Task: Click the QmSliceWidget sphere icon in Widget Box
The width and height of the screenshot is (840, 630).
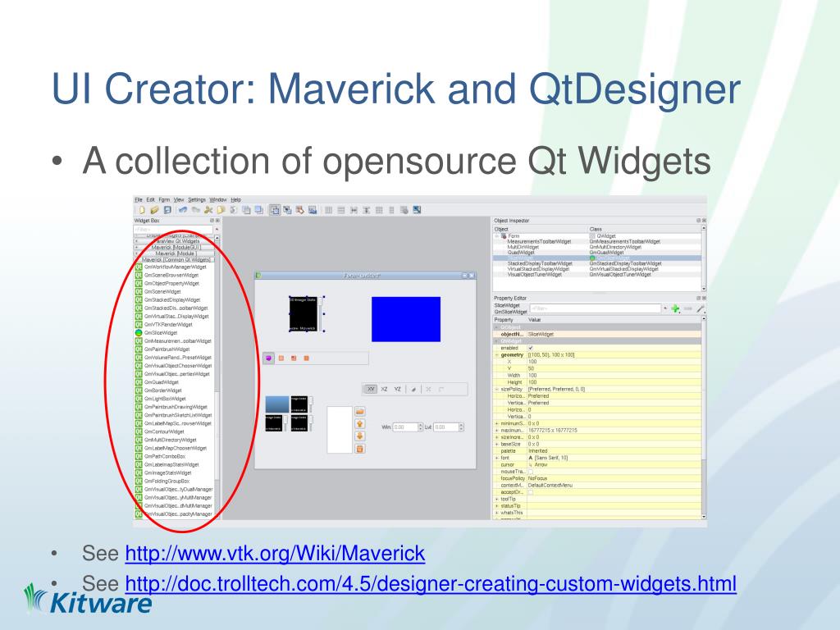Action: click(139, 333)
